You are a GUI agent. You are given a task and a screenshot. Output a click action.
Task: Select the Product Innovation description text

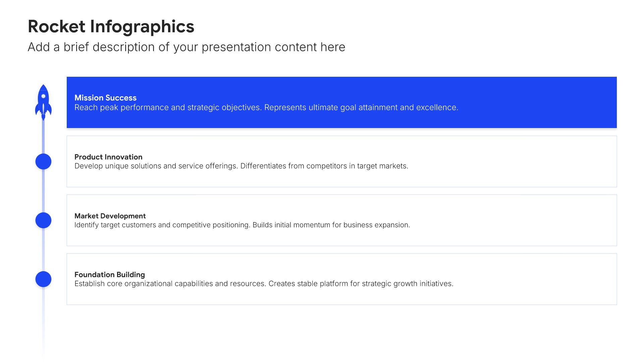pos(241,166)
